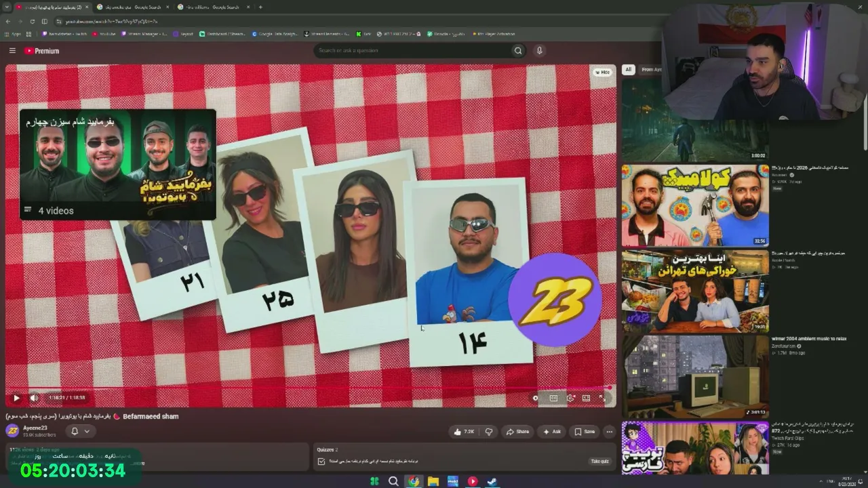This screenshot has height=488, width=868.
Task: Go to YouTube Premium home logo
Action: [41, 51]
